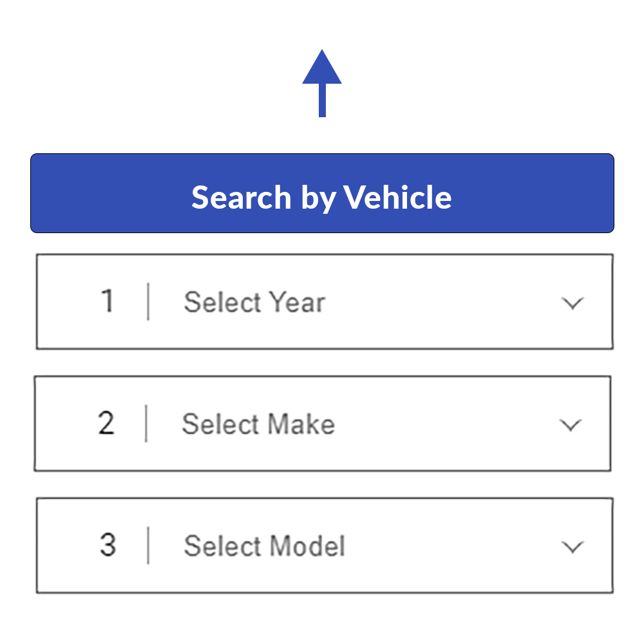This screenshot has width=644, height=644.
Task: Expand the chevron in the Make field
Action: [571, 425]
